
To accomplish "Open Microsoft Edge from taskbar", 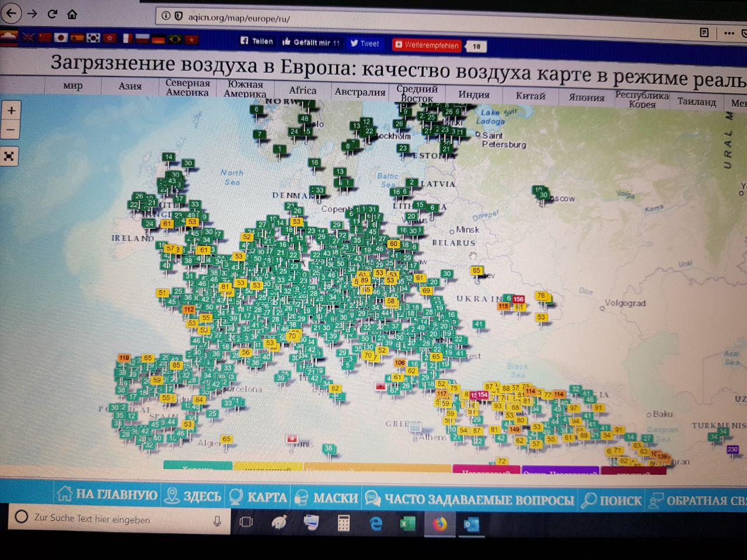I will point(376,524).
